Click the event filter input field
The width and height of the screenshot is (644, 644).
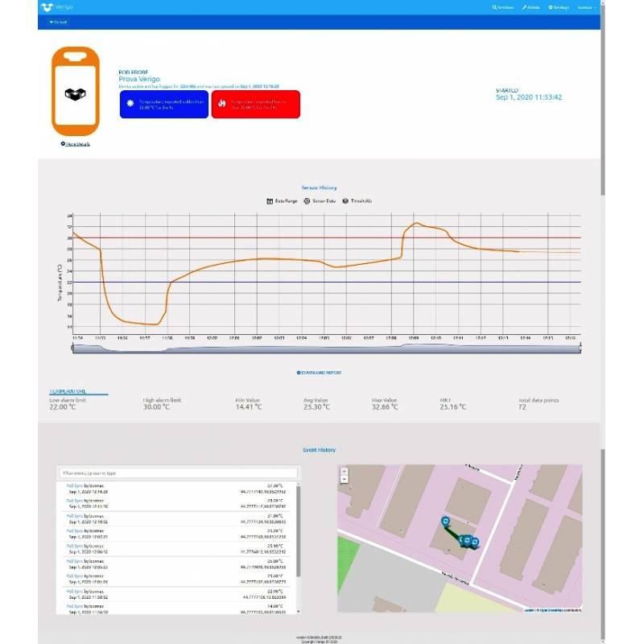point(179,473)
